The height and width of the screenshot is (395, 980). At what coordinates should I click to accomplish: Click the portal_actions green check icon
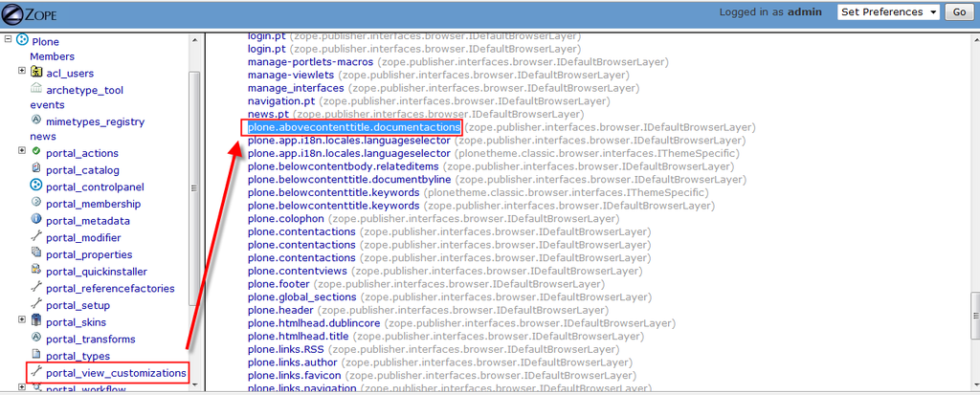coord(36,151)
